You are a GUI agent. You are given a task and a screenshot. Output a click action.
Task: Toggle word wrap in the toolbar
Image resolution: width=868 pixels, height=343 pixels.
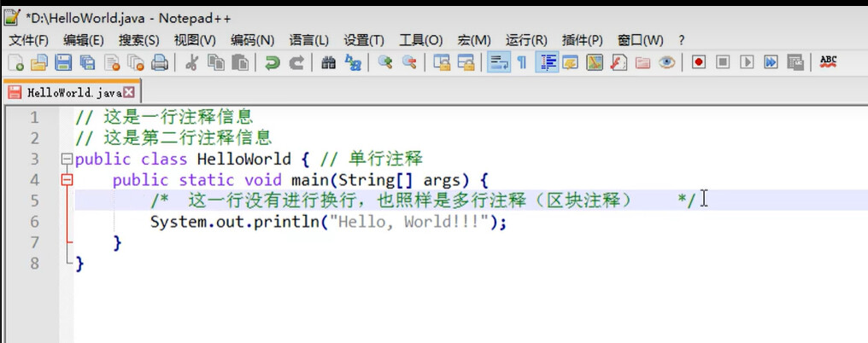499,62
